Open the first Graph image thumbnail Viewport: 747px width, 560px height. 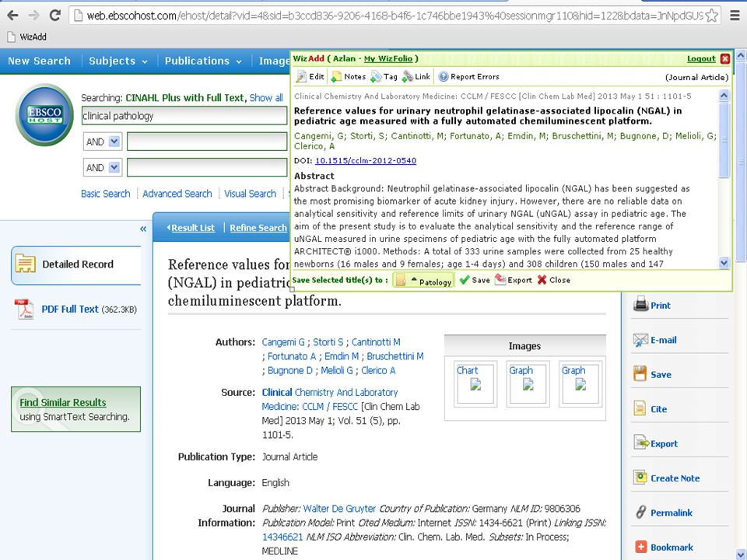coord(528,383)
